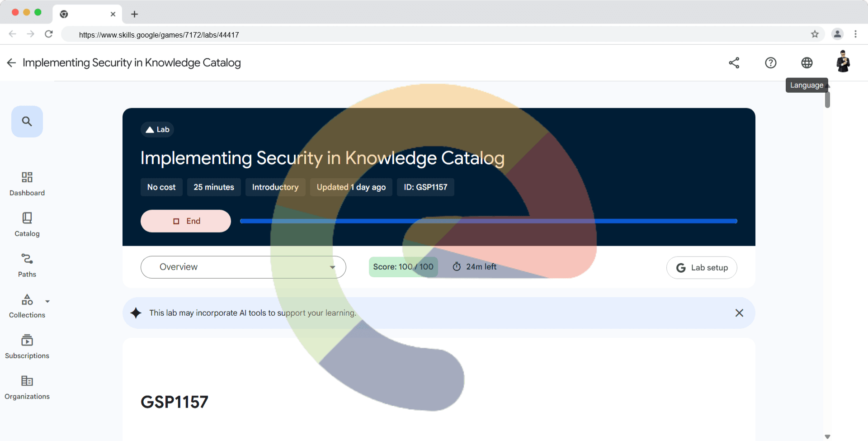The image size is (868, 441).
Task: Open Catalog in the sidebar
Action: (27, 224)
